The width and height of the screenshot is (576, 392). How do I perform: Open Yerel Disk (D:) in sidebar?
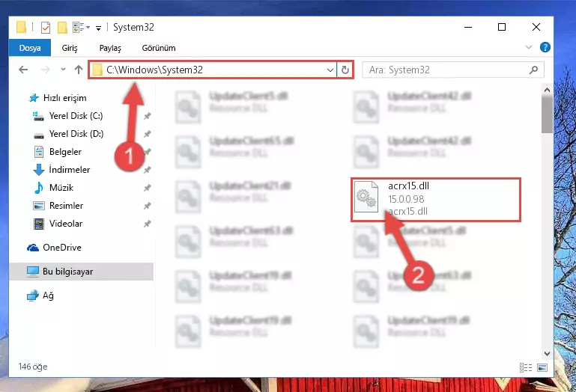(x=68, y=134)
